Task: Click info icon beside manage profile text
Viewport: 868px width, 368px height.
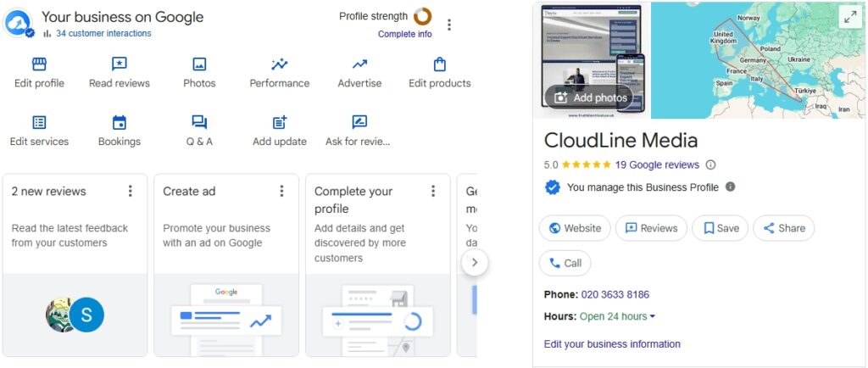Action: [730, 187]
